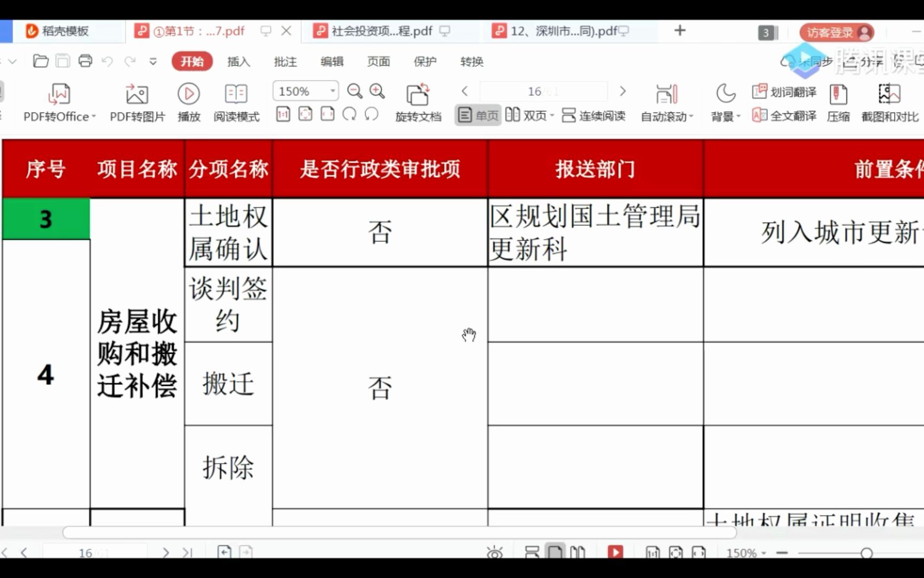
Task: Click 访客登录 guest login button
Action: [837, 33]
